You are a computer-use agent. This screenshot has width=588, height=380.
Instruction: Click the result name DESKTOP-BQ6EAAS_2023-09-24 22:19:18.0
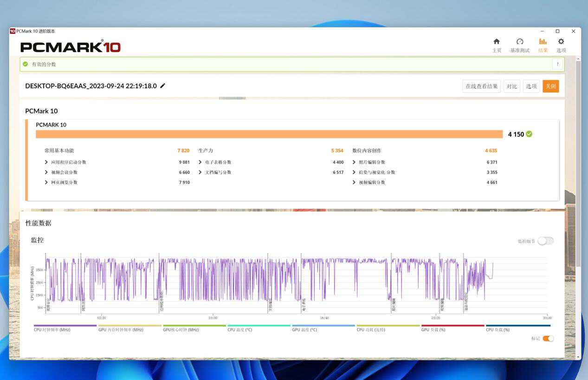91,86
